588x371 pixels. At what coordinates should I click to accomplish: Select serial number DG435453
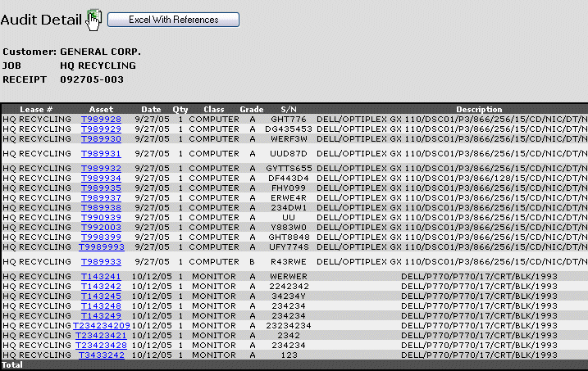click(x=289, y=129)
